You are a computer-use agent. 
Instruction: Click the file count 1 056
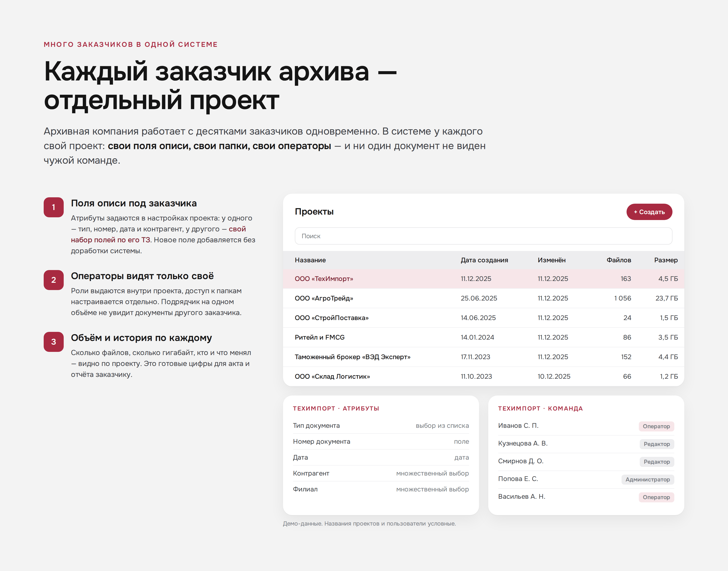click(622, 298)
